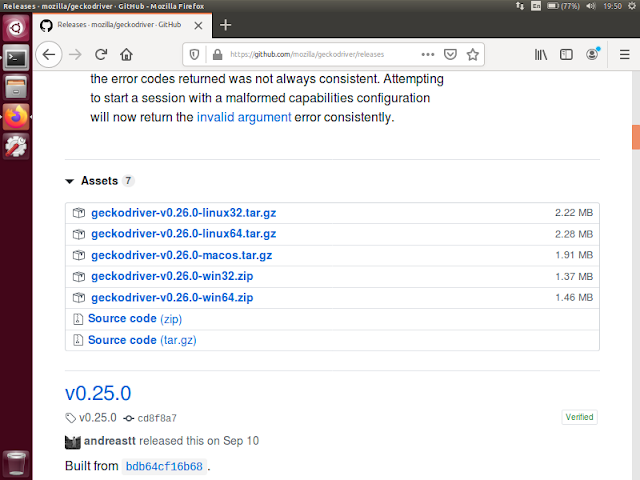Open page actions three-dot menu
Screen dimensions: 640x480
tap(428, 54)
